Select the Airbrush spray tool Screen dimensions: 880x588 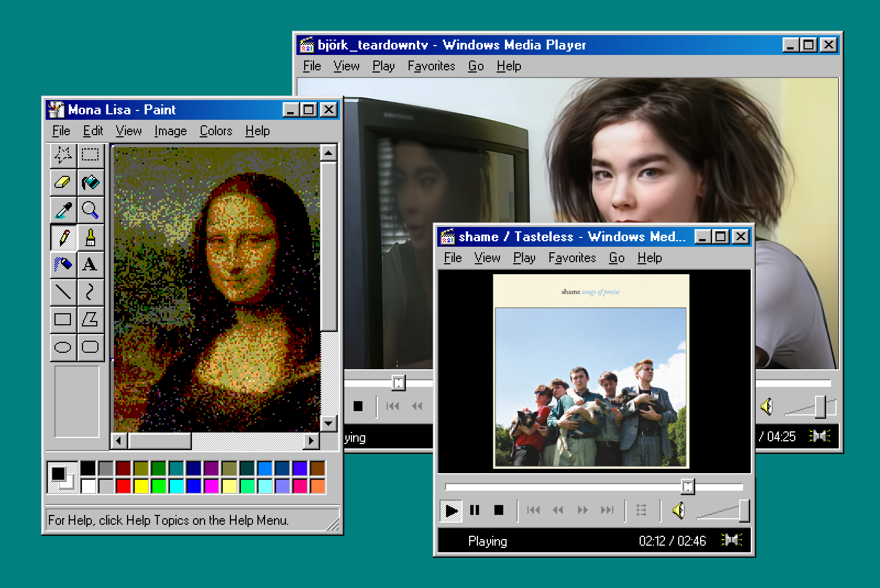click(63, 264)
